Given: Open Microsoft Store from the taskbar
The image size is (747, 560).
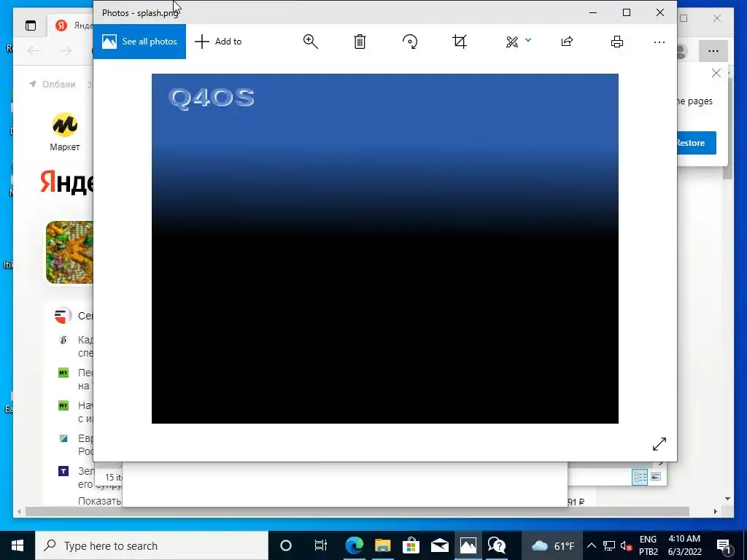Looking at the screenshot, I should click(411, 545).
